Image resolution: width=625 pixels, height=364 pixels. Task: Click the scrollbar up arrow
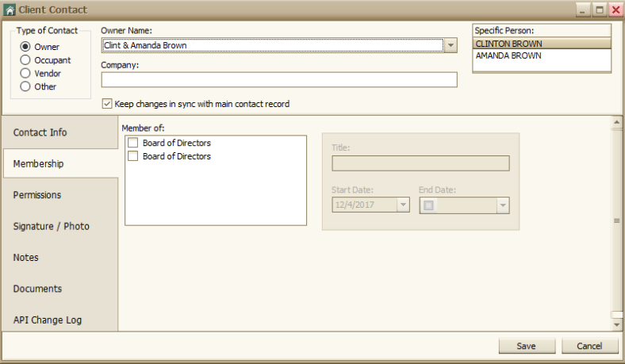(x=616, y=122)
